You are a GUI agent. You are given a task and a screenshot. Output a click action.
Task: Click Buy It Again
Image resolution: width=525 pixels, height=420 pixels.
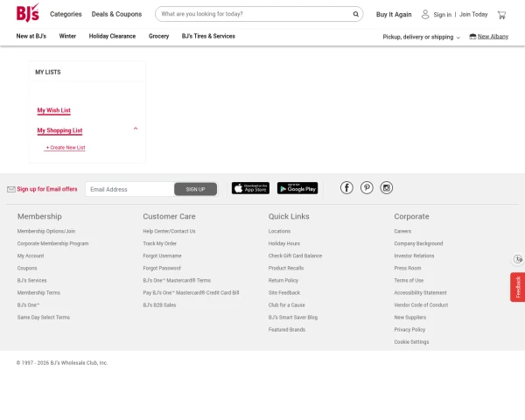click(394, 14)
